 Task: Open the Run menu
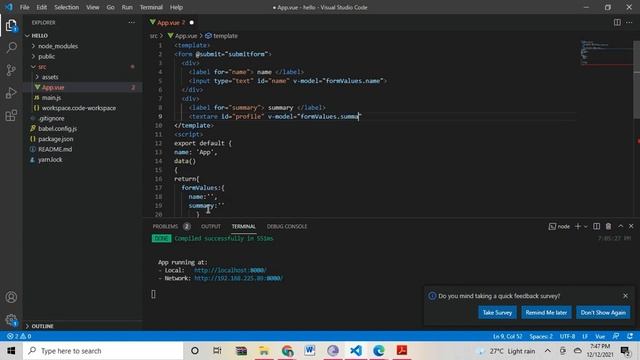point(127,7)
